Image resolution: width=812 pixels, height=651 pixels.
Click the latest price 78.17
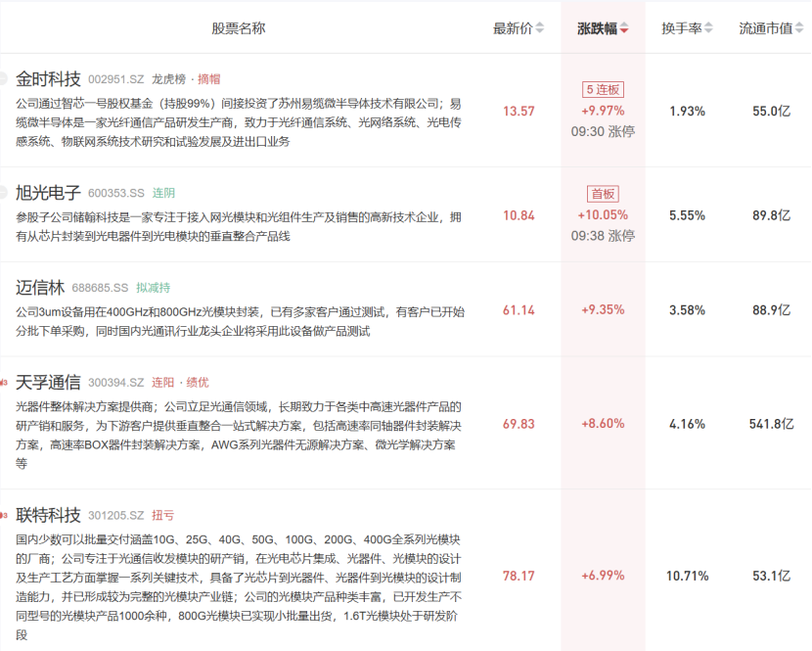coord(519,576)
